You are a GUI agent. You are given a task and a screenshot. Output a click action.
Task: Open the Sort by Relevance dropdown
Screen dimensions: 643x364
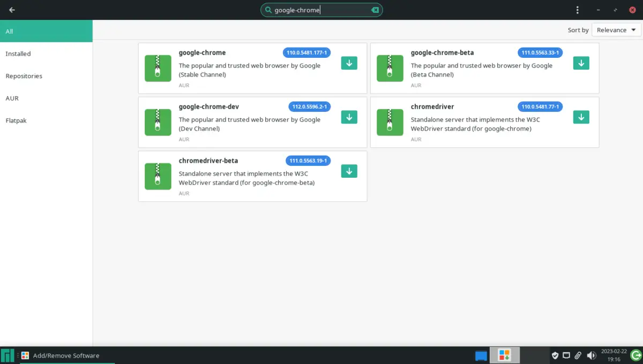point(617,30)
